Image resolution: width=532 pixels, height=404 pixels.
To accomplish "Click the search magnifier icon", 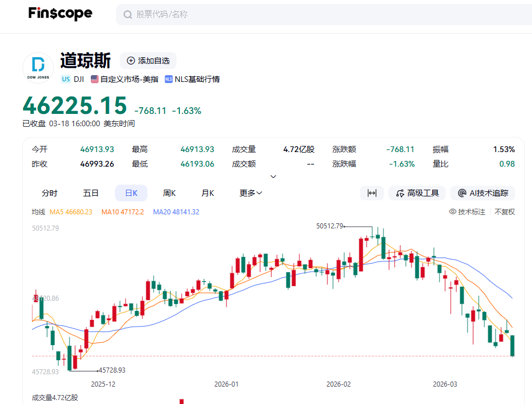I will pyautogui.click(x=128, y=15).
